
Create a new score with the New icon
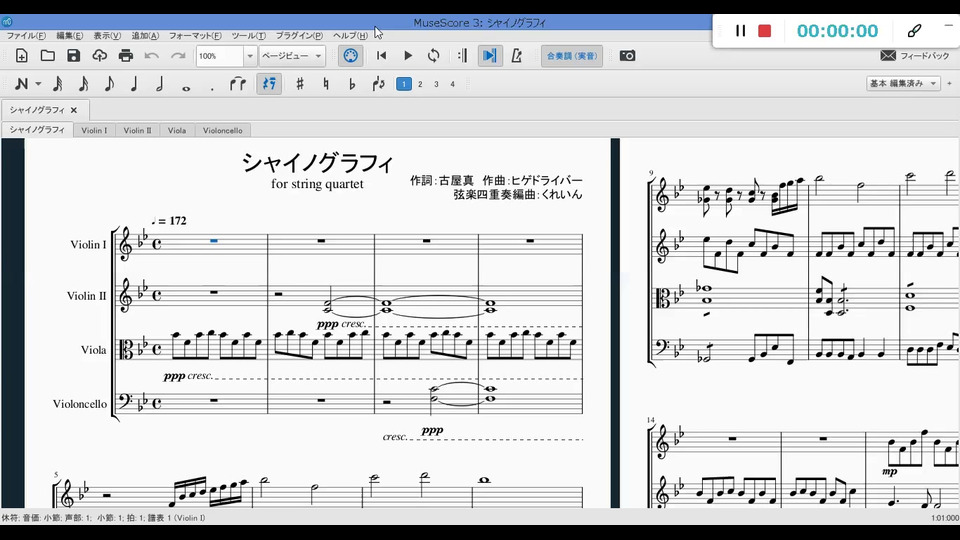pyautogui.click(x=21, y=56)
